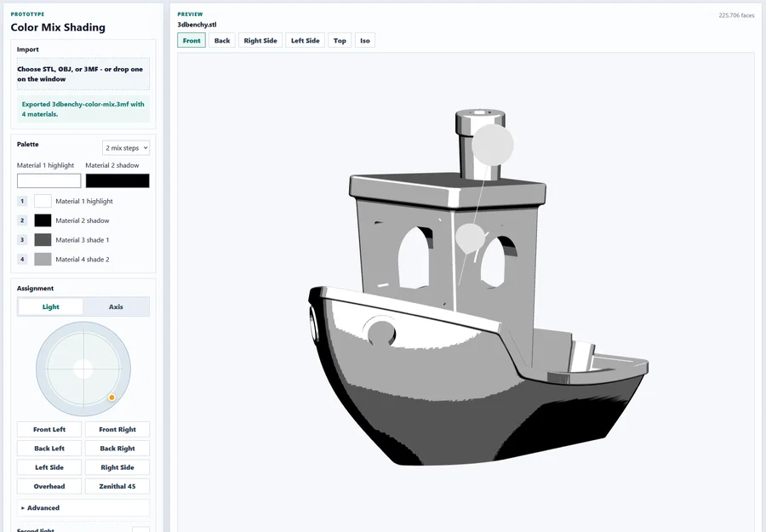The image size is (766, 532).
Task: Click material number badge 1
Action: coord(22,201)
